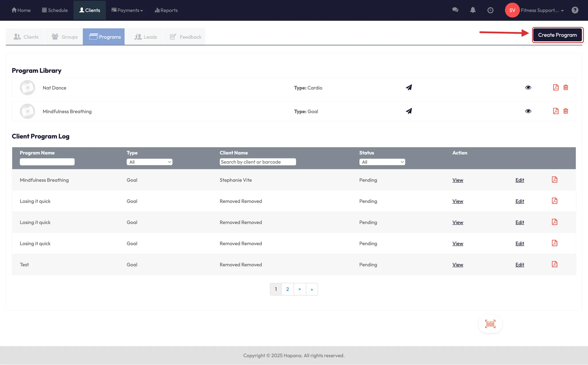Preview Nat Dance using the eye icon

coord(528,87)
